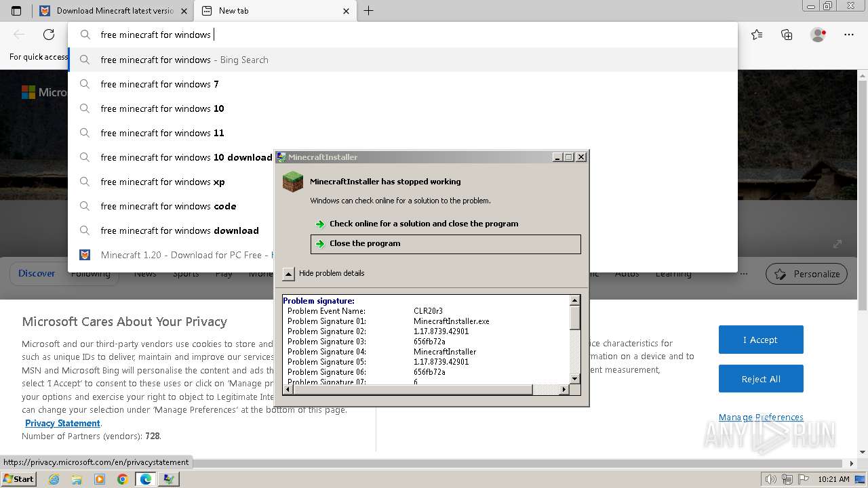Switch to Microsoft Edge taskbar button
This screenshot has width=868, height=488.
[145, 479]
